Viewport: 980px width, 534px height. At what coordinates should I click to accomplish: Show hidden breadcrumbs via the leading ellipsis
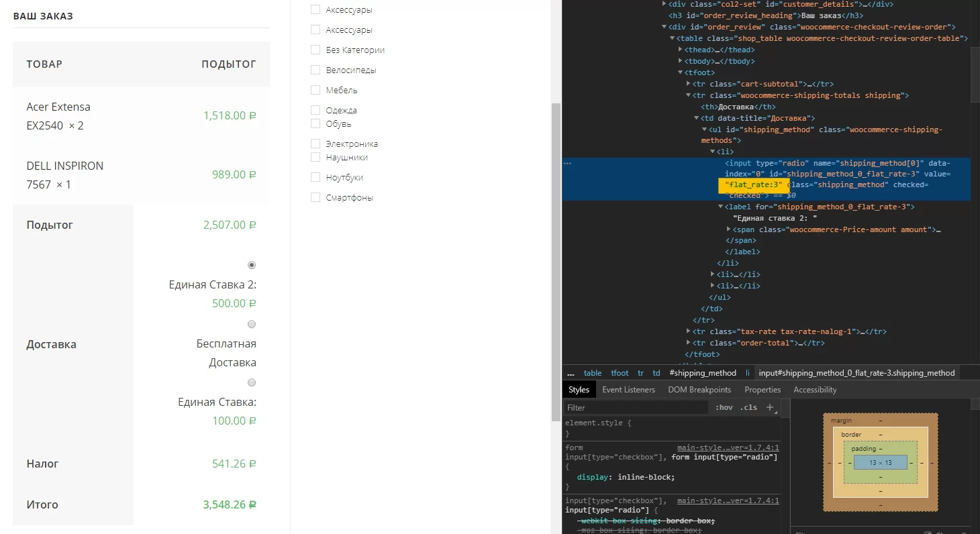click(571, 373)
